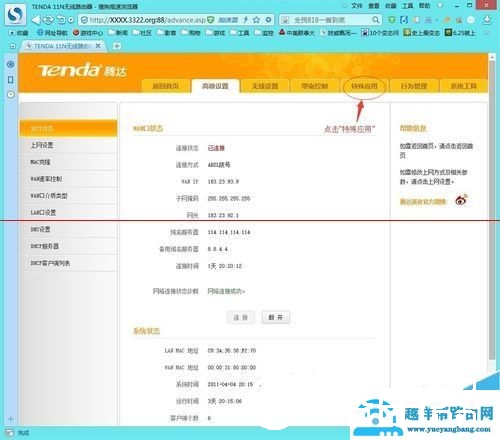Click the blue square toolbar extension icon

(x=404, y=20)
